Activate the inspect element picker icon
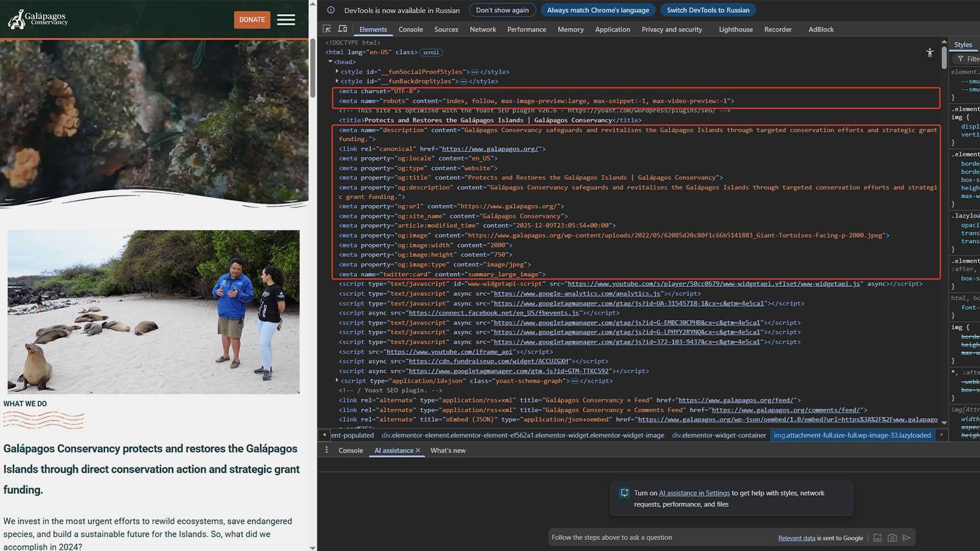980x551 pixels. coord(327,29)
